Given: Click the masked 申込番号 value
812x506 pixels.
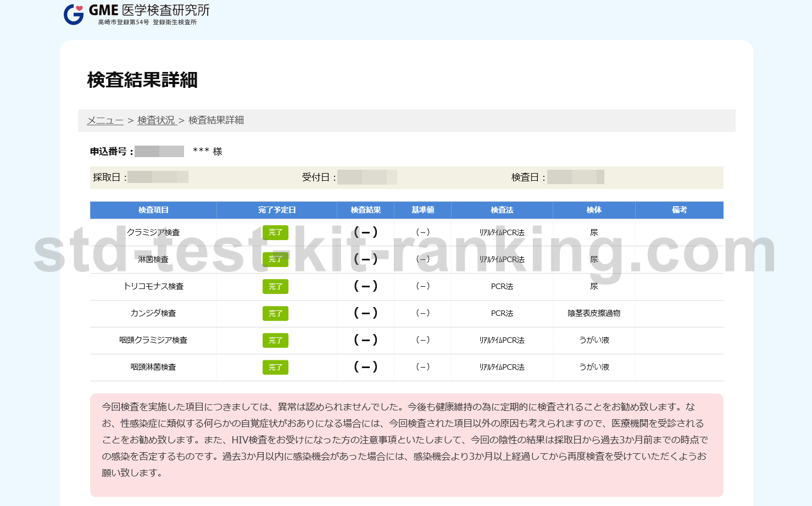Looking at the screenshot, I should (x=159, y=151).
